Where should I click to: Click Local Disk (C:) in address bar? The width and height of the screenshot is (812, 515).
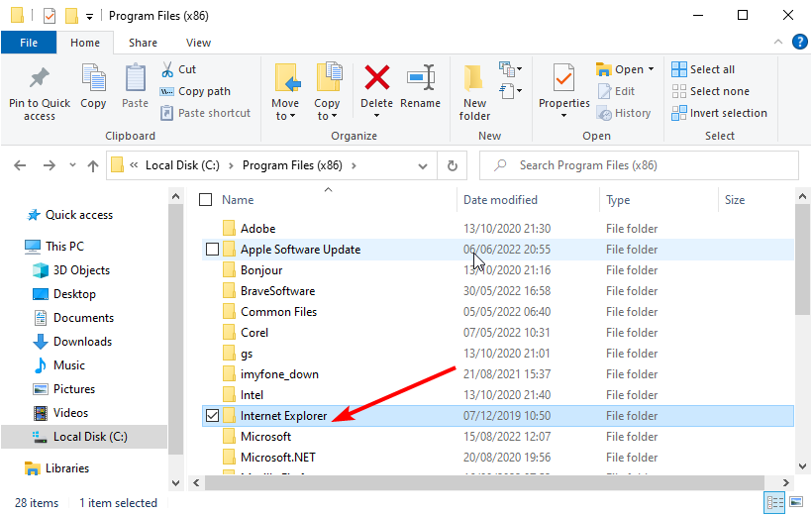pos(182,165)
